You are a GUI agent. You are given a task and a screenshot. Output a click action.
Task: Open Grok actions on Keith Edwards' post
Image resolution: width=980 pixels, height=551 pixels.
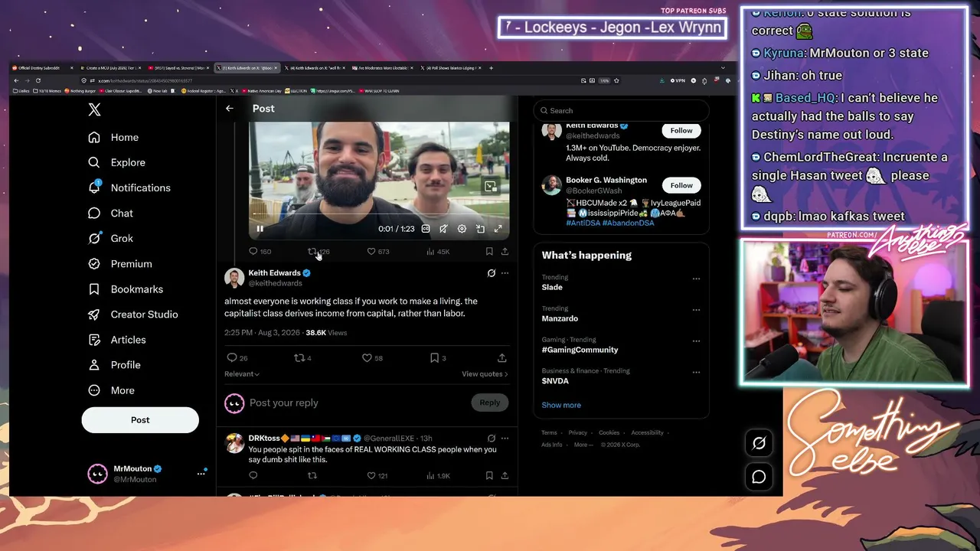click(492, 273)
